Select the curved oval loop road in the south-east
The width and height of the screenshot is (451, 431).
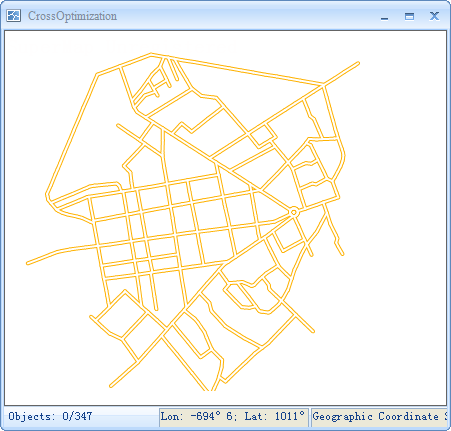tap(252, 296)
